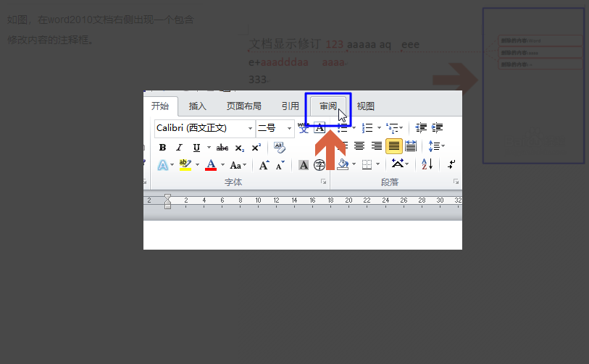Expand the font size 二号 dropdown
589x364 pixels.
click(289, 128)
